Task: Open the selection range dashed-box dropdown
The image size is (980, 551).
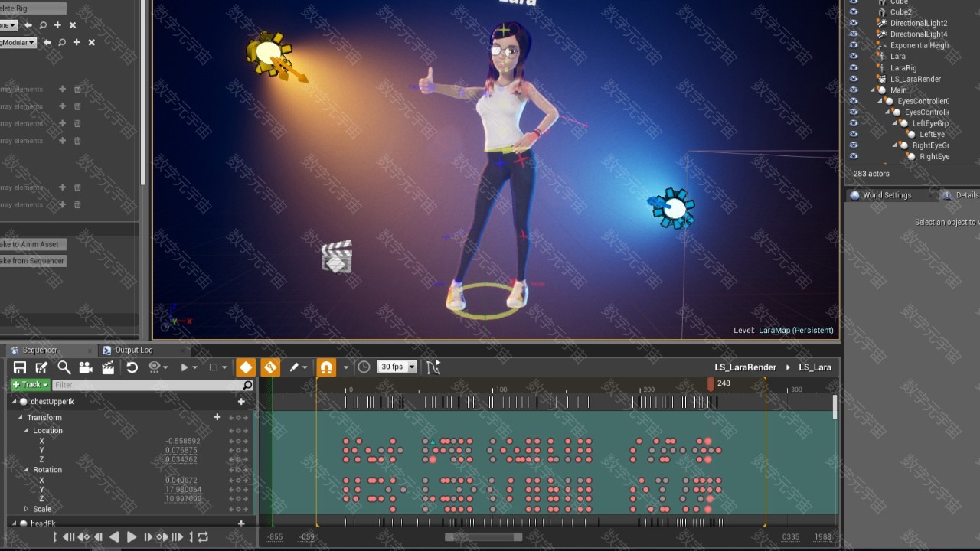Action: tap(217, 367)
